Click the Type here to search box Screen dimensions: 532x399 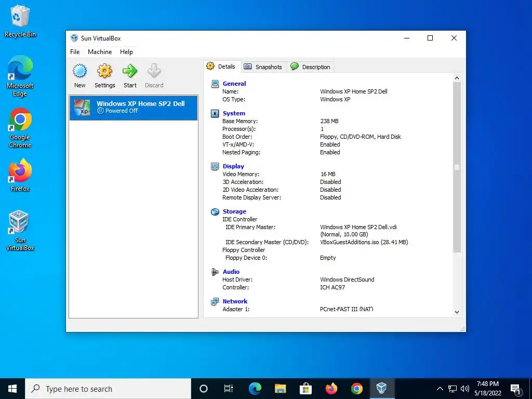tap(108, 389)
